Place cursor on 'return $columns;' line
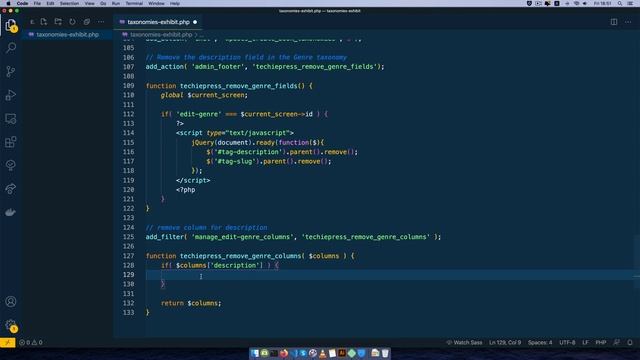 (x=191, y=303)
